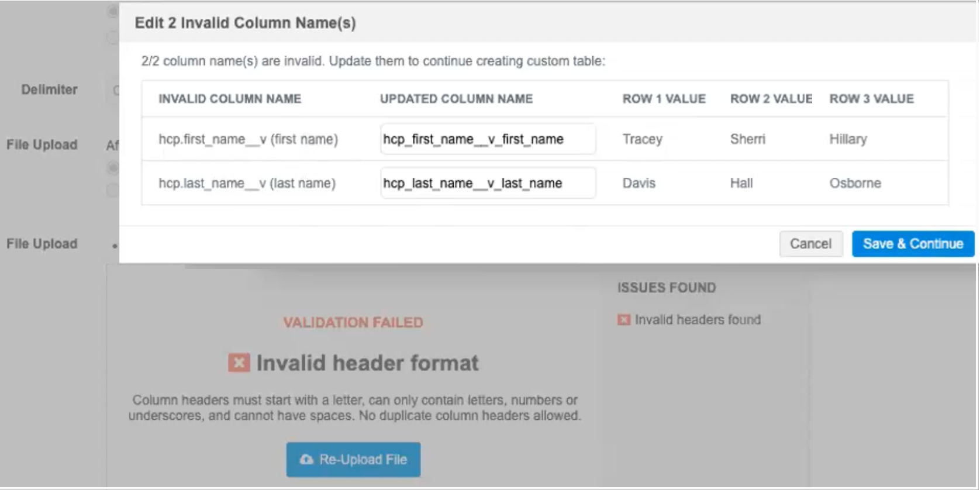The width and height of the screenshot is (980, 490).
Task: Click the Edit 2 Invalid Column Name(s) dialog title
Action: [245, 23]
